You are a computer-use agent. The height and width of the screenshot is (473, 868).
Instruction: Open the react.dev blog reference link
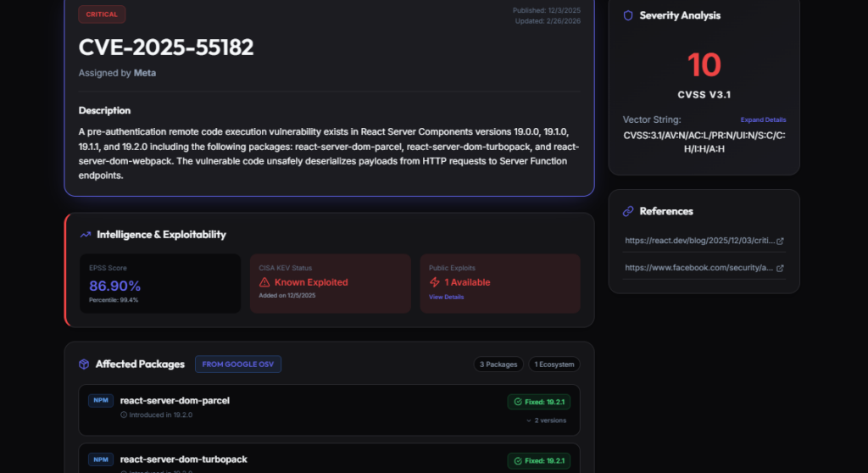click(x=699, y=241)
